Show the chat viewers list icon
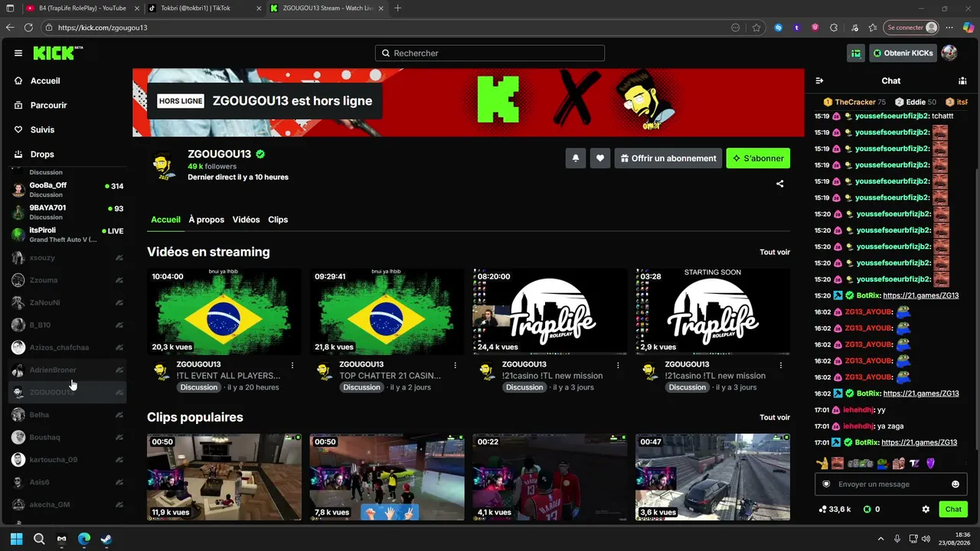Image resolution: width=980 pixels, height=551 pixels. (962, 80)
